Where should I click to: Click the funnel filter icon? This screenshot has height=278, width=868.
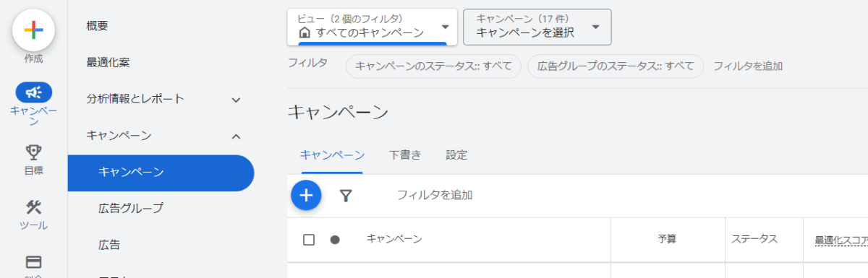(x=346, y=195)
